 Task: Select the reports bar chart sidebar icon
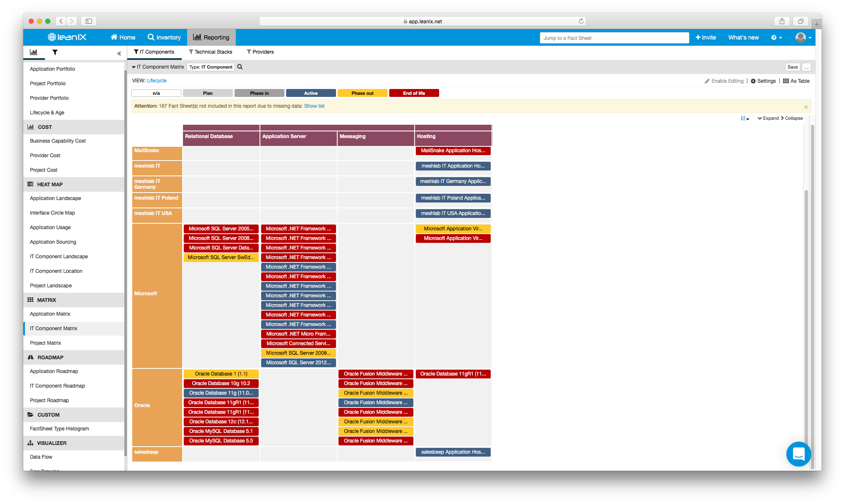[34, 52]
